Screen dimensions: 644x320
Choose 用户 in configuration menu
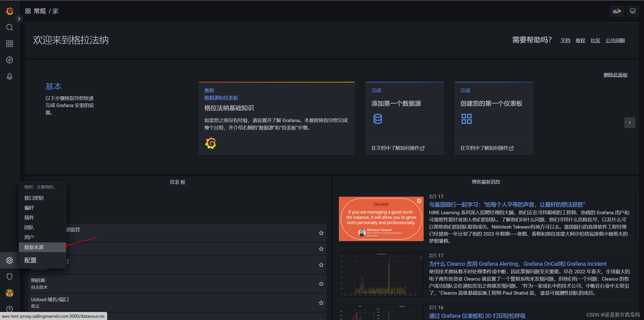pyautogui.click(x=29, y=237)
